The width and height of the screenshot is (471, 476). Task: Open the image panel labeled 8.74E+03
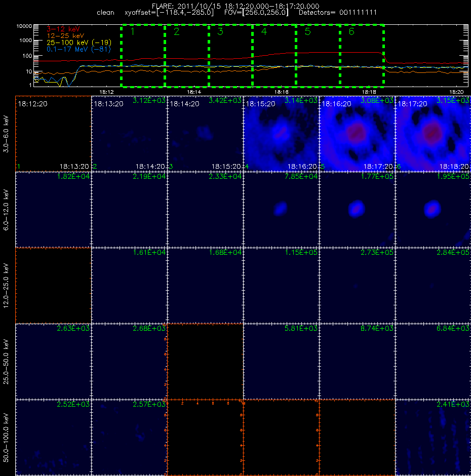(x=357, y=362)
